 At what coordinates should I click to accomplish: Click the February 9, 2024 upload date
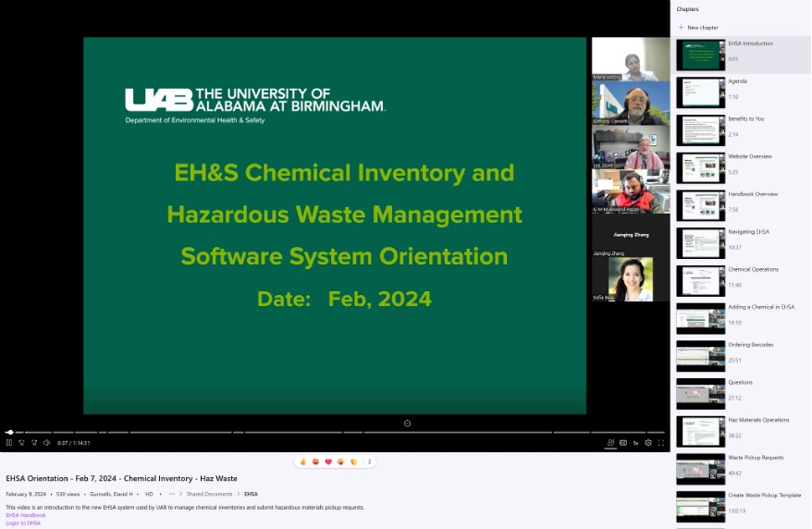click(26, 494)
